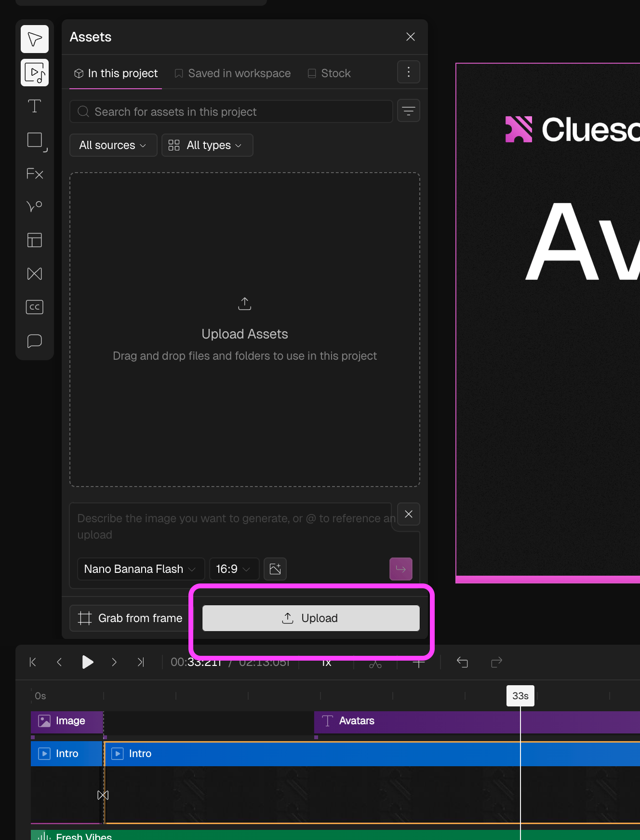
Task: Focus the image generation prompt field
Action: click(234, 527)
